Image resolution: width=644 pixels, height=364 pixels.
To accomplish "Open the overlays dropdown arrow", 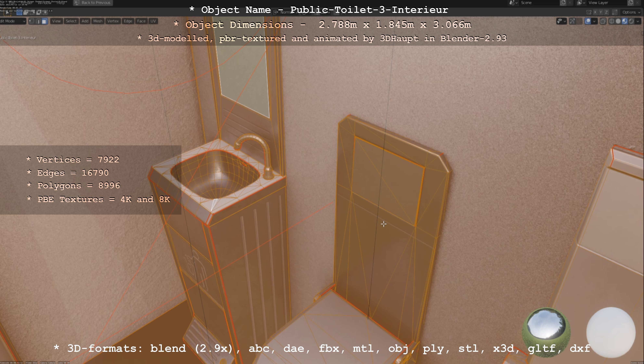I will (x=594, y=21).
